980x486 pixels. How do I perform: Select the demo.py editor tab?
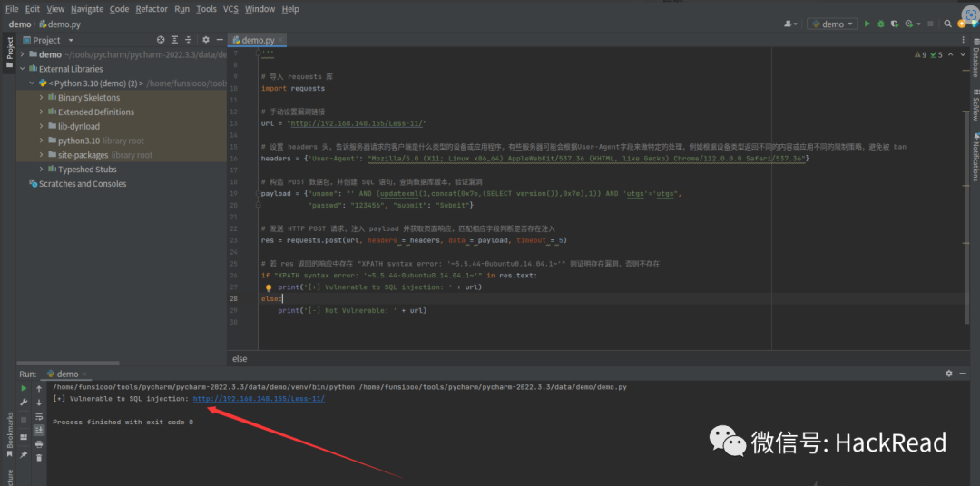[258, 40]
